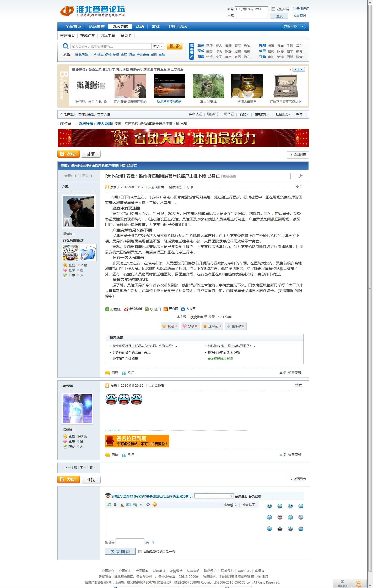This screenshot has width=373, height=588.
Task: Add a hyperlink with the editor link icon
Action: click(x=135, y=505)
